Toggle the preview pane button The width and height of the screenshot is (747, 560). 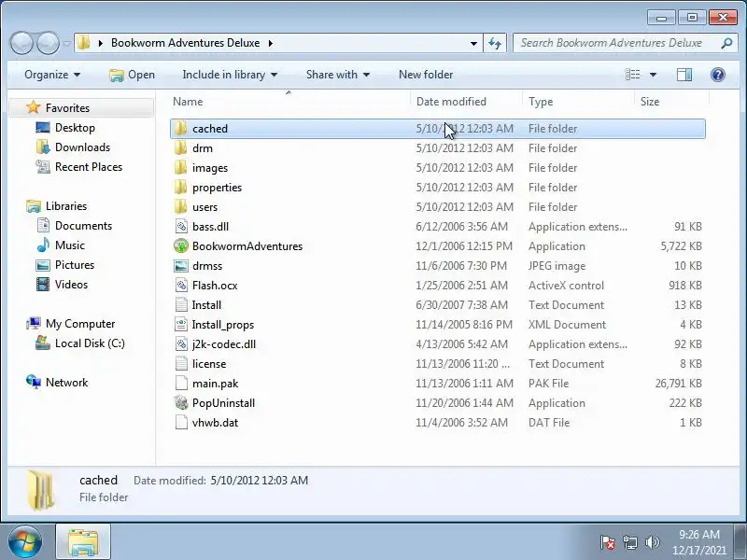click(x=684, y=75)
